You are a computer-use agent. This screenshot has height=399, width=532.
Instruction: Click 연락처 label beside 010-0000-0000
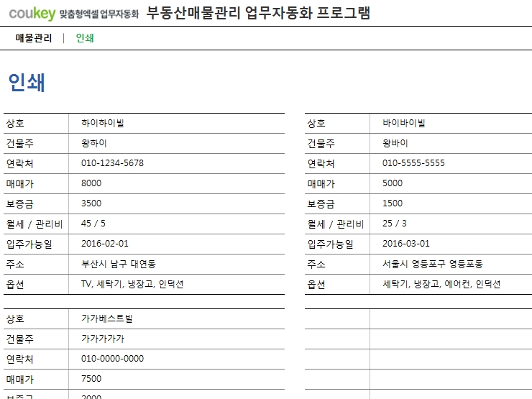[19, 359]
